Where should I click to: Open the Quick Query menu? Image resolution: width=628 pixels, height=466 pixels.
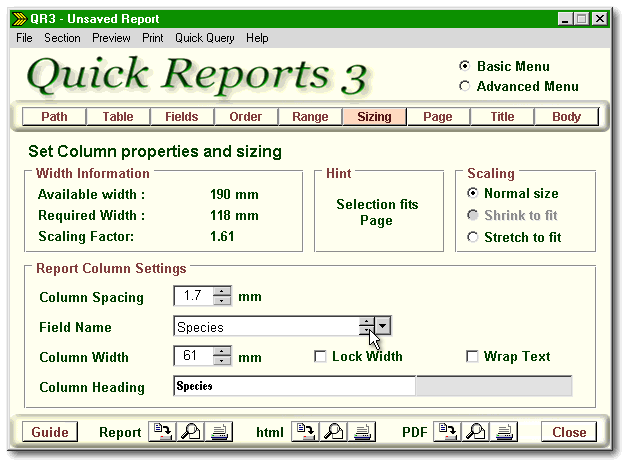[x=205, y=38]
